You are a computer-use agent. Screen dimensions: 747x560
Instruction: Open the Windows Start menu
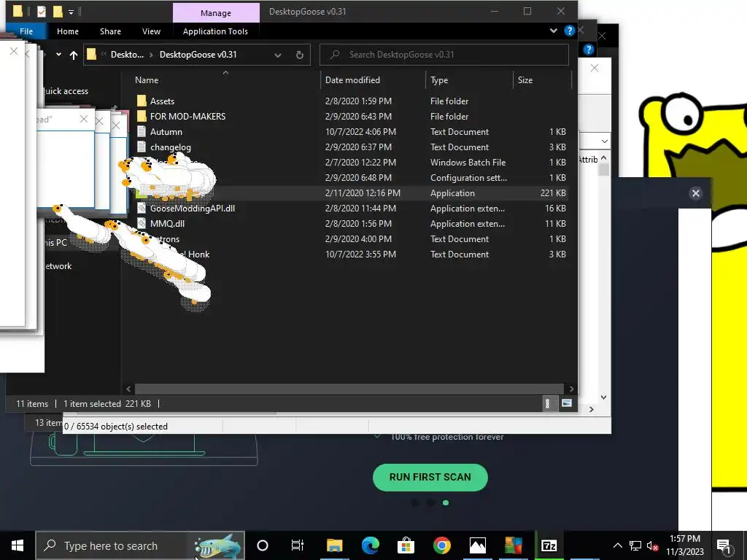pos(18,545)
